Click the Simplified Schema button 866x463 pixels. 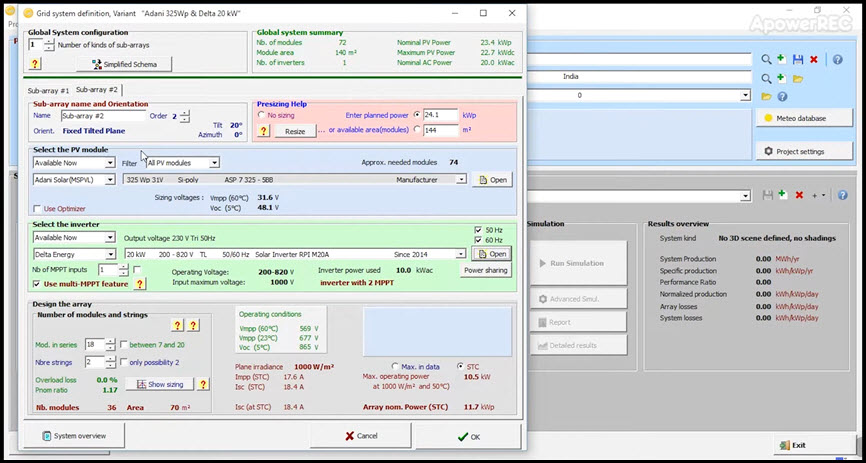click(x=124, y=64)
